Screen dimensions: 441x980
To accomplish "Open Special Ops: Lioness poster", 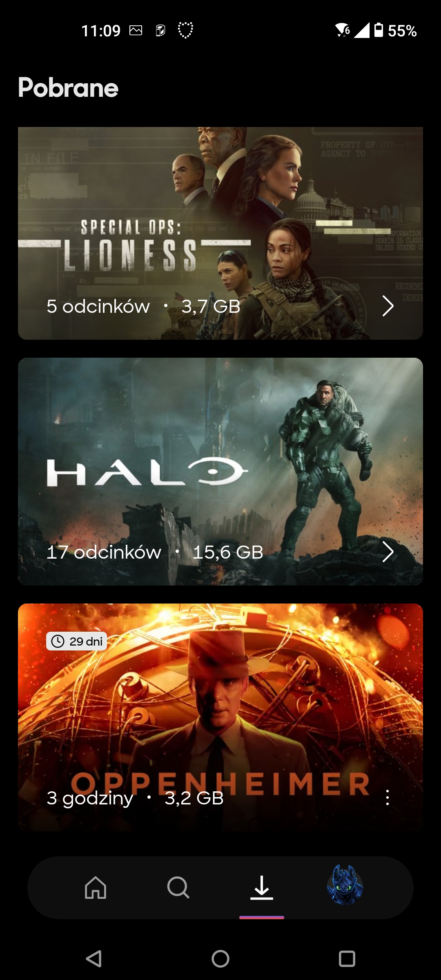I will click(220, 233).
